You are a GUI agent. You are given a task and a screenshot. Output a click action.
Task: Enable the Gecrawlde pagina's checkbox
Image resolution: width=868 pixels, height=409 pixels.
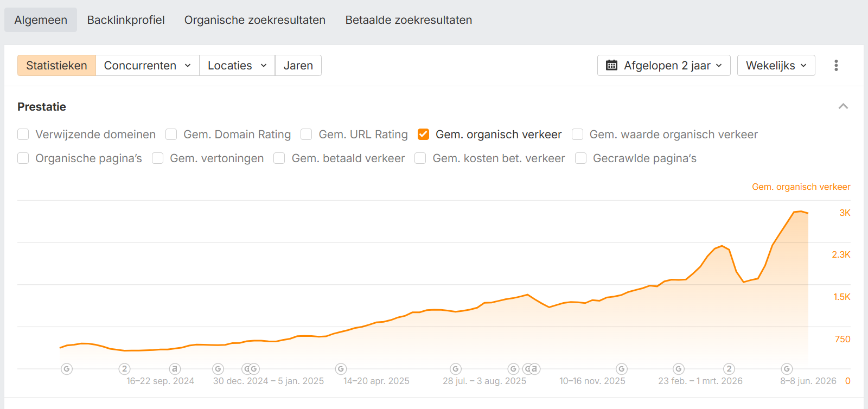coord(580,158)
